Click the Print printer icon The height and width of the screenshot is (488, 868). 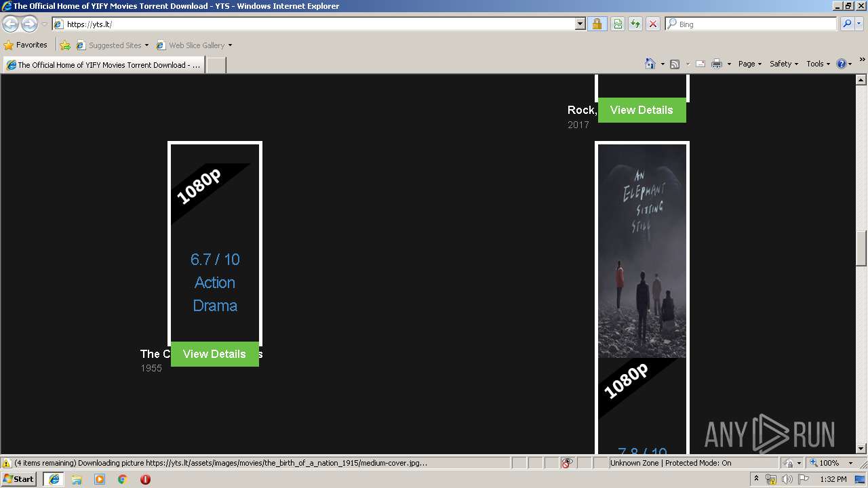[716, 64]
